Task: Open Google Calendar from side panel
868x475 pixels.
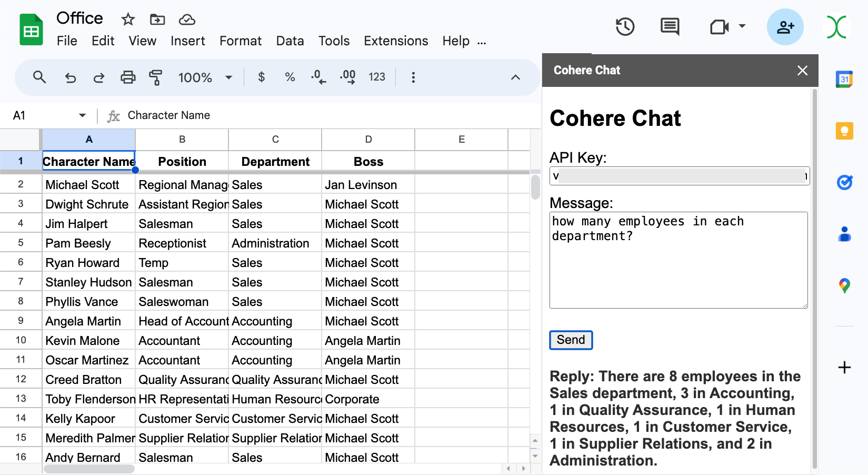Action: [x=844, y=80]
